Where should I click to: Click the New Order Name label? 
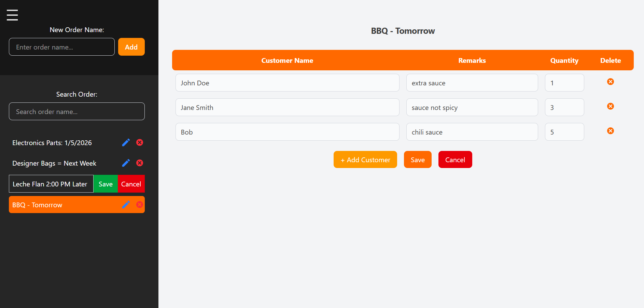click(77, 30)
